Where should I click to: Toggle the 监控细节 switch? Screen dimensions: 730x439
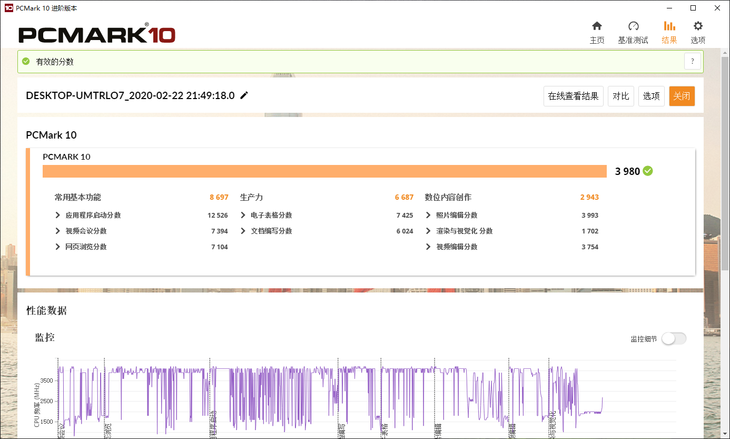pos(674,338)
